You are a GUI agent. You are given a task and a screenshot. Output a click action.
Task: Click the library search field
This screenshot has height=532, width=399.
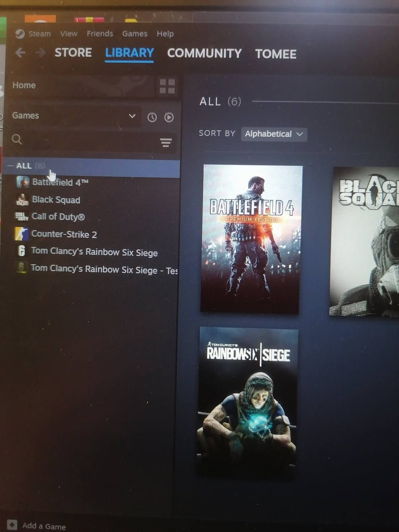pos(87,140)
